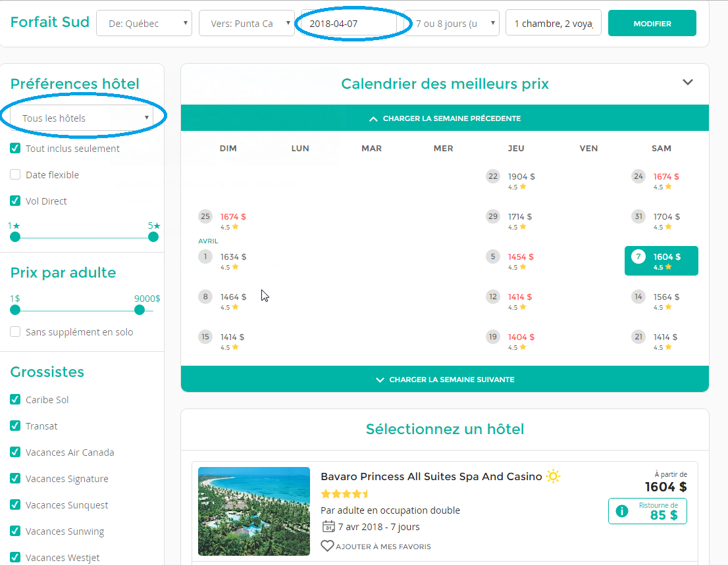Open the De: Québec departure dropdown
This screenshot has width=728, height=565.
click(144, 23)
